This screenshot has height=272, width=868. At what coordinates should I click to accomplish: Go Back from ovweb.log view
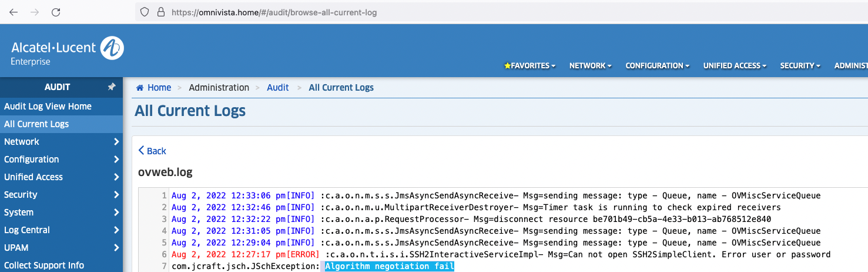[x=152, y=151]
